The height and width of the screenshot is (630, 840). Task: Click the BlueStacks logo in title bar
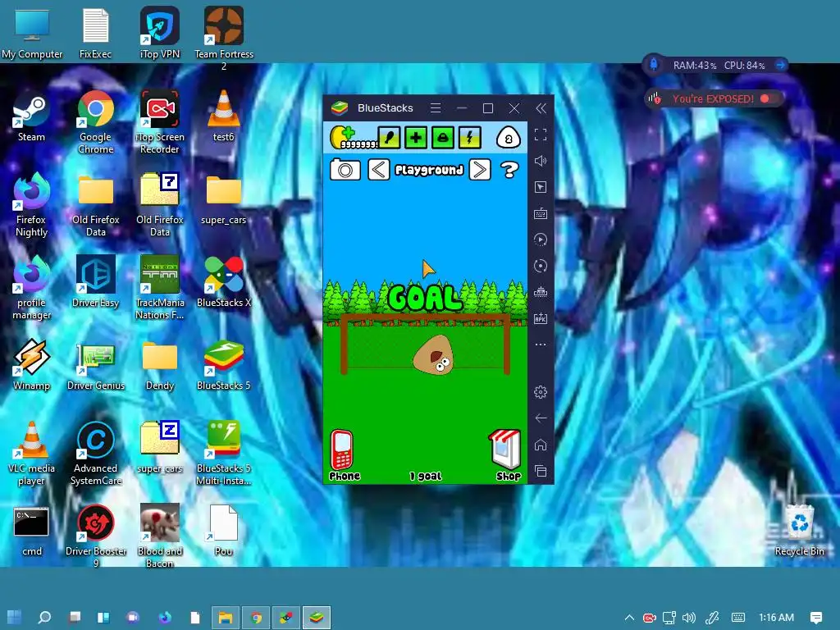[x=340, y=108]
